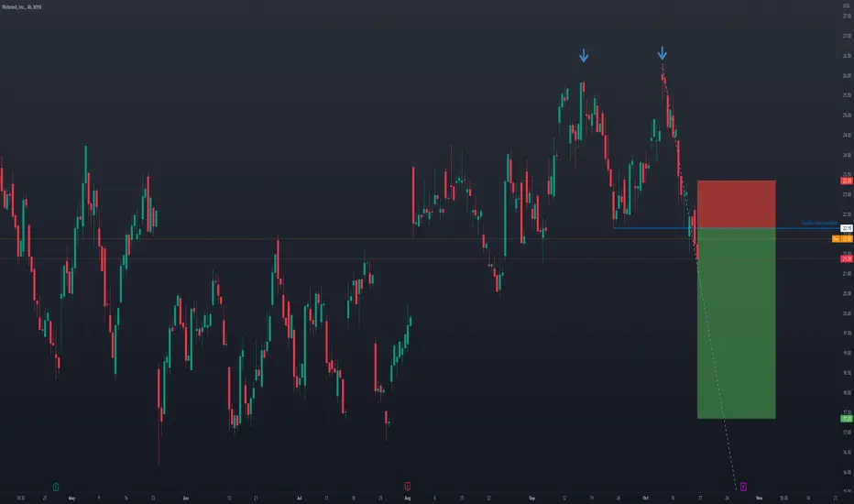Click the Pinterest, Inc. symbol title
This screenshot has height=504, width=854.
[x=22, y=7]
